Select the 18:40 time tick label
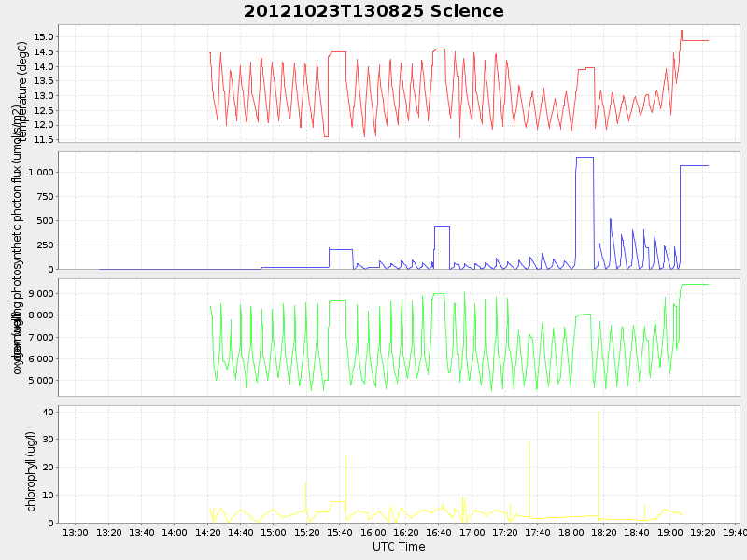Viewport: 747px width, 560px height. [637, 532]
